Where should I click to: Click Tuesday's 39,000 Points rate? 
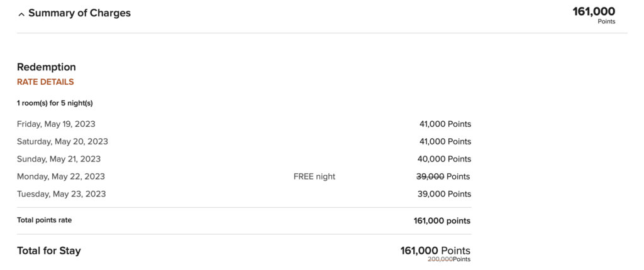(444, 194)
